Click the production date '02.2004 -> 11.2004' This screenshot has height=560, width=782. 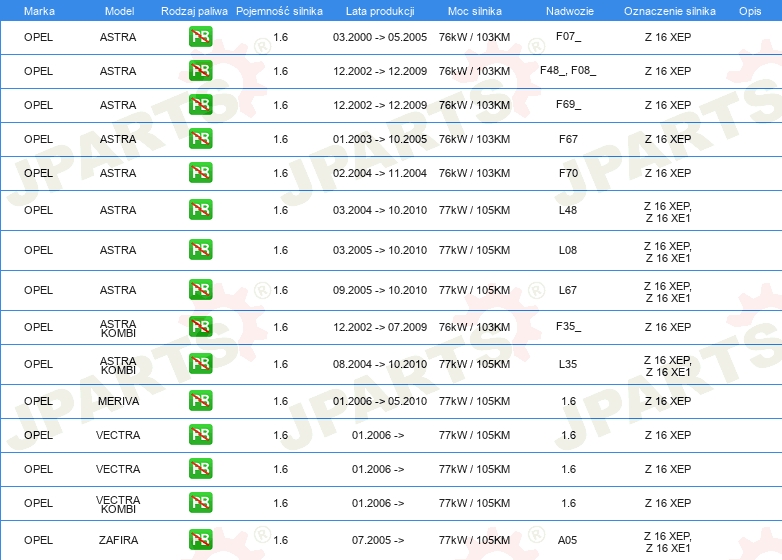click(x=380, y=173)
